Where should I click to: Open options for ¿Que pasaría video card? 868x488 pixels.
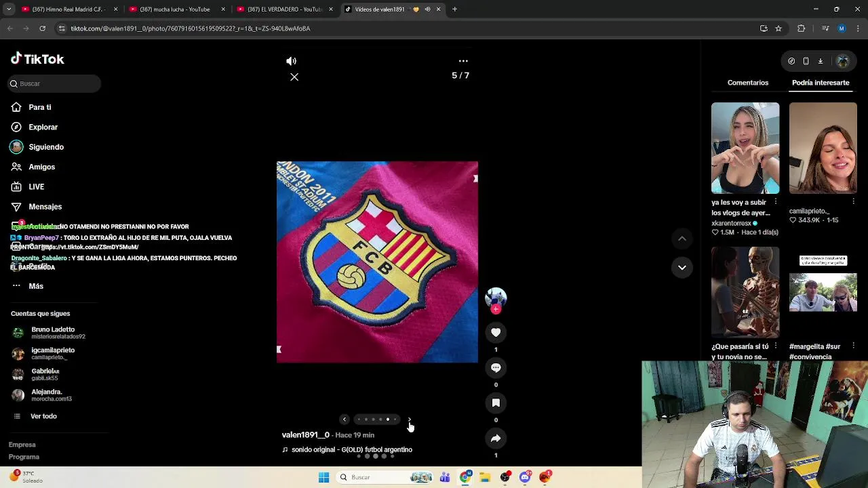point(776,346)
